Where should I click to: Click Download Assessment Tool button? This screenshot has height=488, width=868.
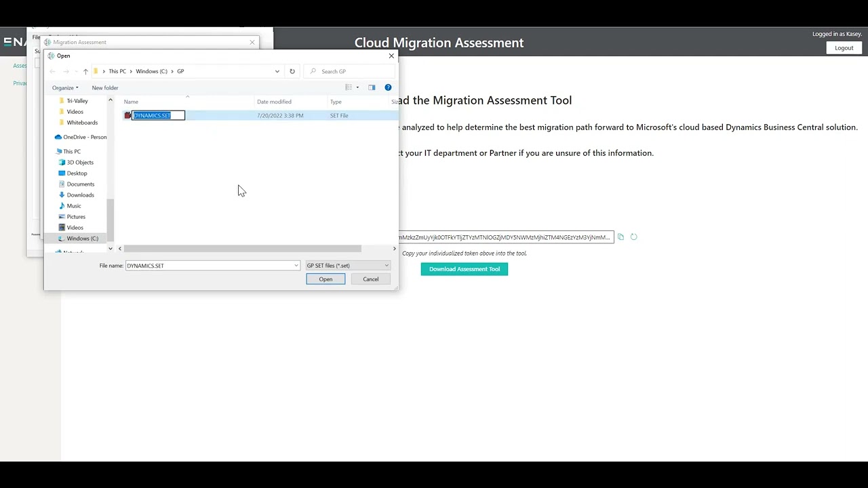pyautogui.click(x=465, y=269)
